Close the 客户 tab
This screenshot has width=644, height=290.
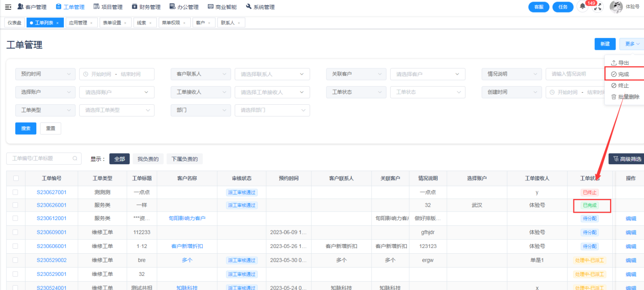tap(209, 23)
